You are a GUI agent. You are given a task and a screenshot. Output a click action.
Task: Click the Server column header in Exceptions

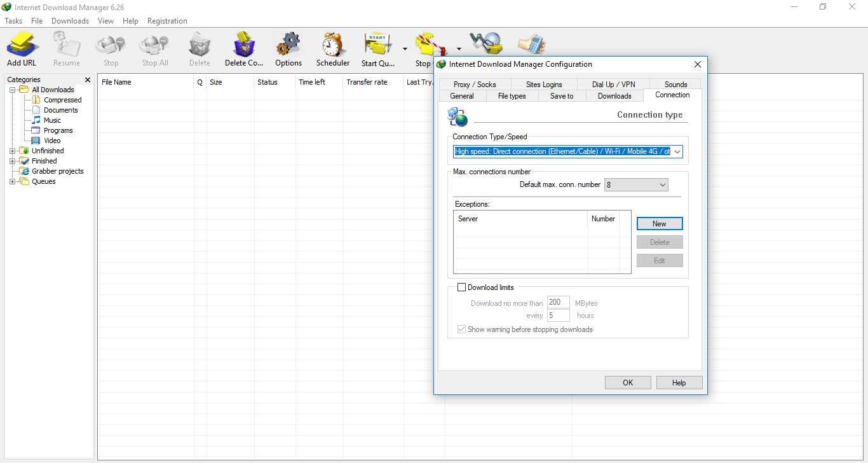[521, 219]
